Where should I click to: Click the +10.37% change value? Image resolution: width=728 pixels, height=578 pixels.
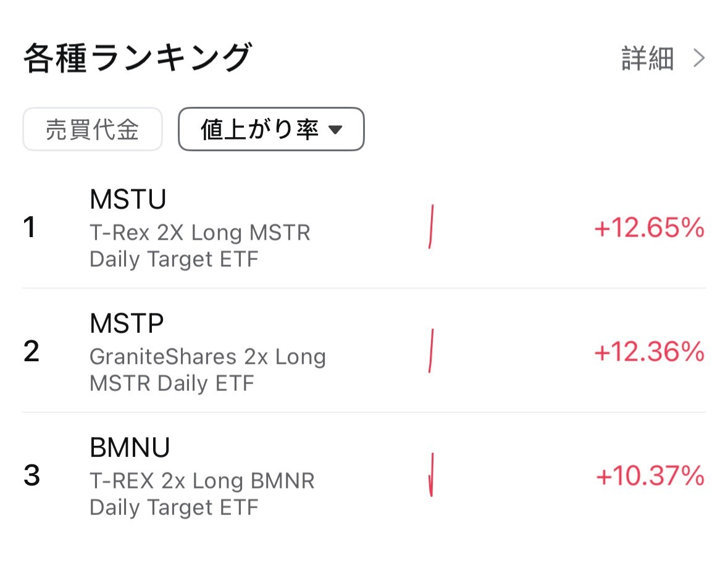coord(650,476)
